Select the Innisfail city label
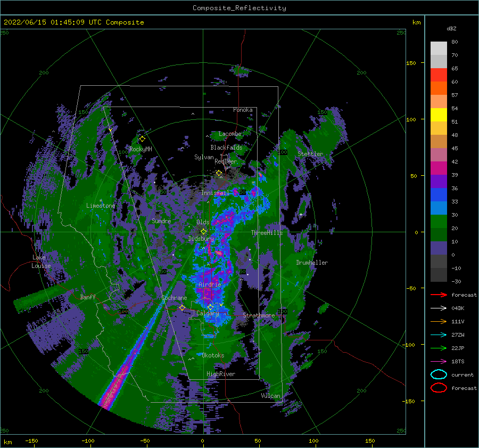Image resolution: width=479 pixels, height=448 pixels. coord(215,193)
